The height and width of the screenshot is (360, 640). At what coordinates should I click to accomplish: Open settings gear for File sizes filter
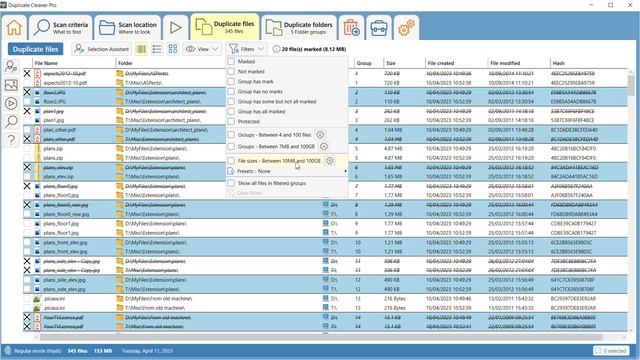coord(330,161)
